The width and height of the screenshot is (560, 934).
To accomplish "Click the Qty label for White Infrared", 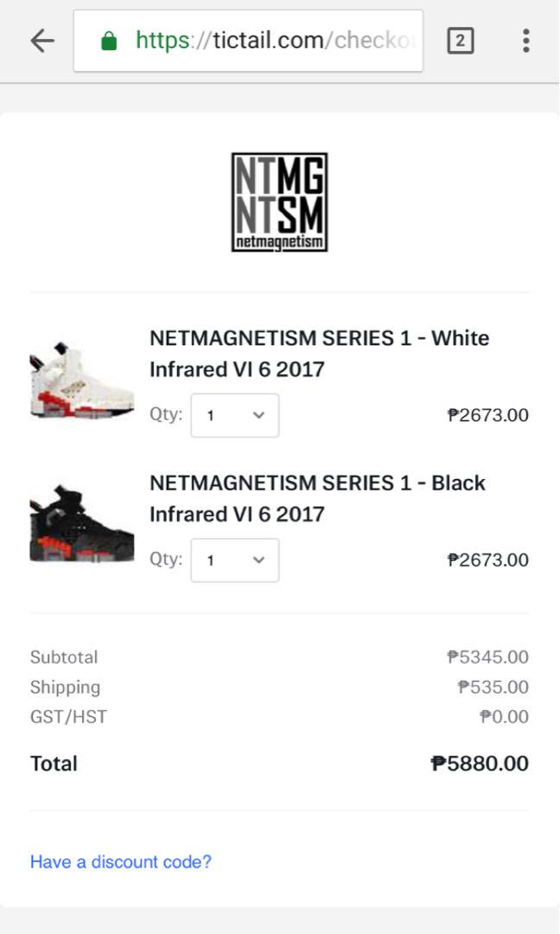I will pyautogui.click(x=166, y=413).
